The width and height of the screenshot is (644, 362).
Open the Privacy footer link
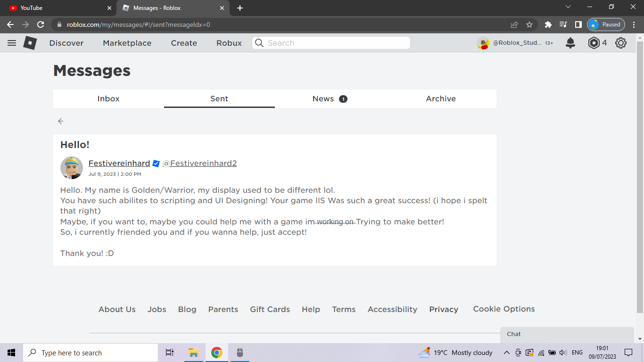(x=444, y=309)
